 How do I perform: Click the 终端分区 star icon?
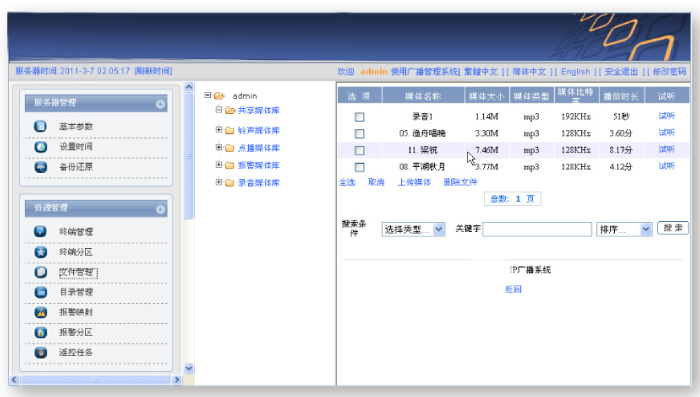point(41,252)
